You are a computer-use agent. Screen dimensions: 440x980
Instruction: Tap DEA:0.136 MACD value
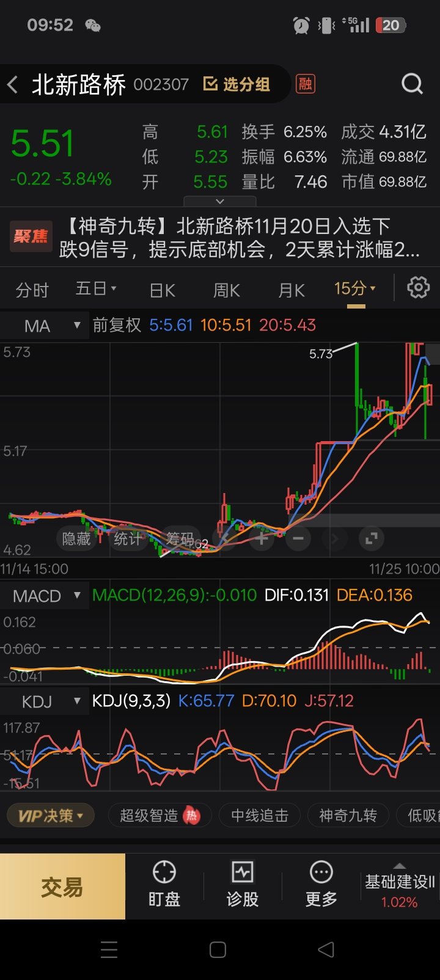375,595
